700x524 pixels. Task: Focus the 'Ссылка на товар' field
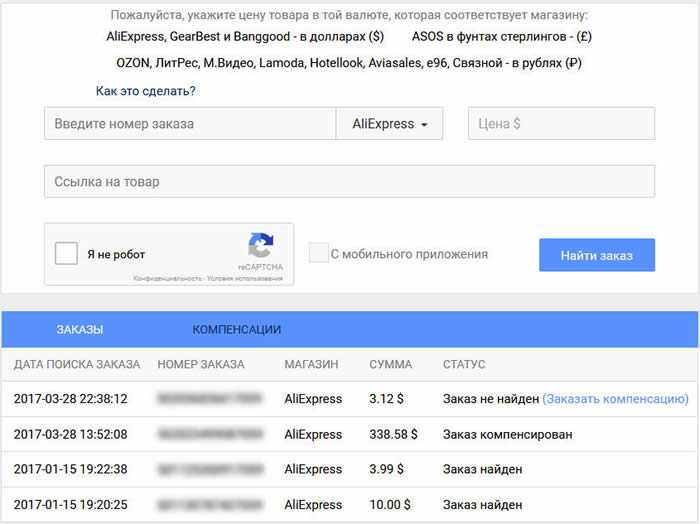click(350, 182)
